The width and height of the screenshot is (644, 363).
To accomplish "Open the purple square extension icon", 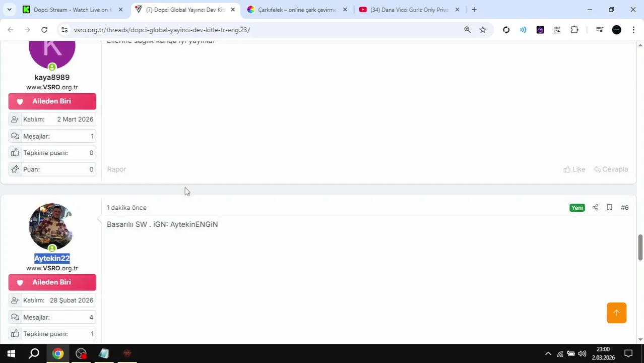I will point(540,30).
